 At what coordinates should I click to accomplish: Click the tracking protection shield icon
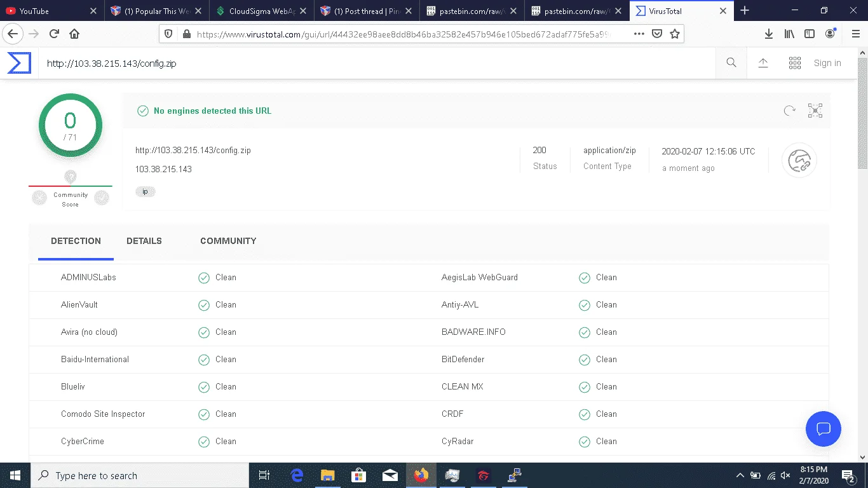pos(168,34)
